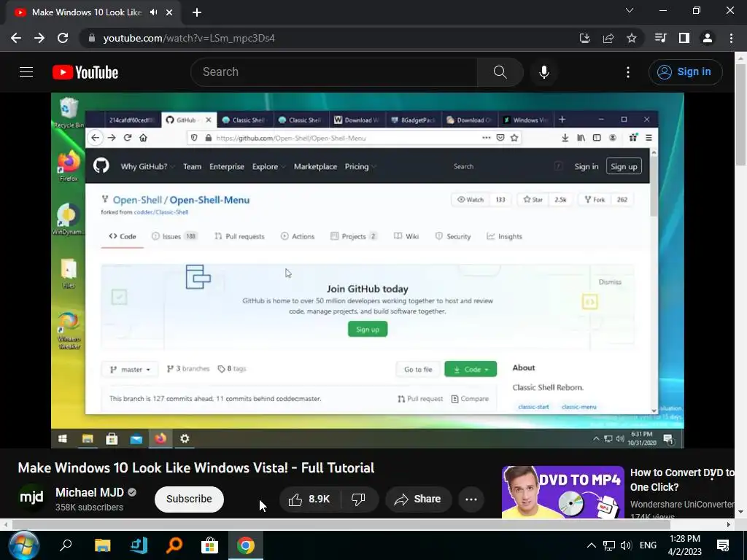Open network icon in system tray
Image resolution: width=747 pixels, height=560 pixels.
[609, 545]
